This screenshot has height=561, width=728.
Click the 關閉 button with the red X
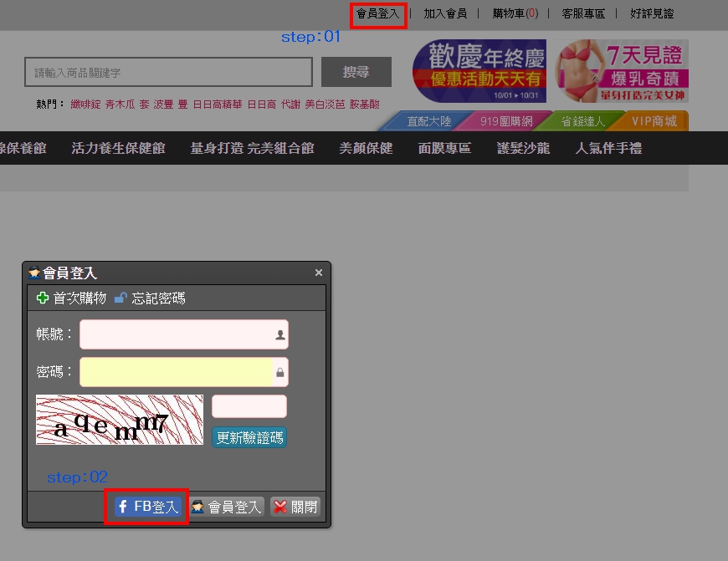[x=295, y=507]
